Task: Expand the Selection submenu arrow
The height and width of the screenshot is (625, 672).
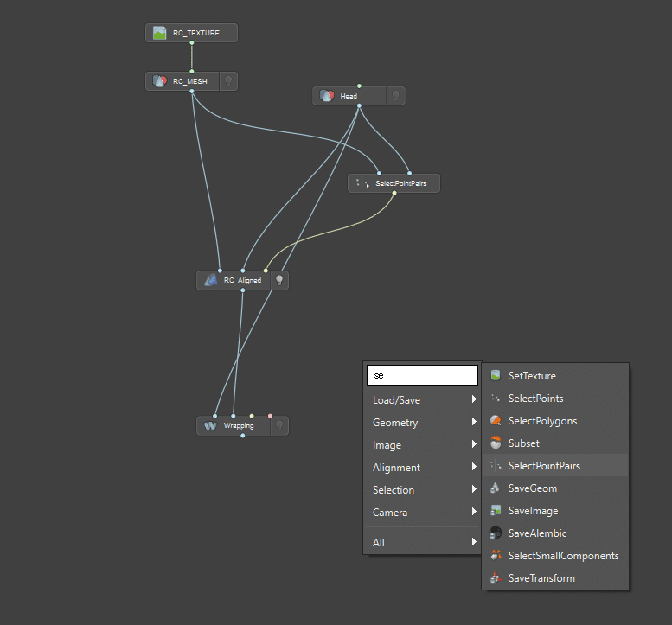Action: point(474,489)
